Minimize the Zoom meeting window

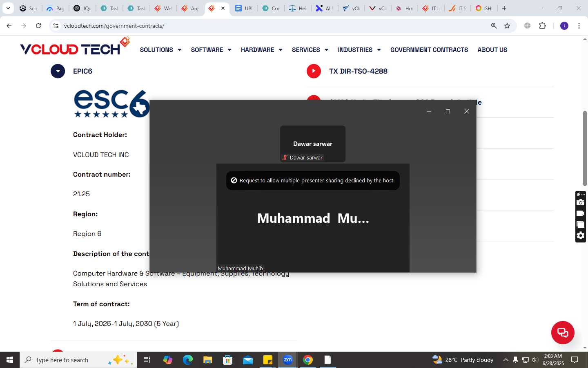(429, 111)
